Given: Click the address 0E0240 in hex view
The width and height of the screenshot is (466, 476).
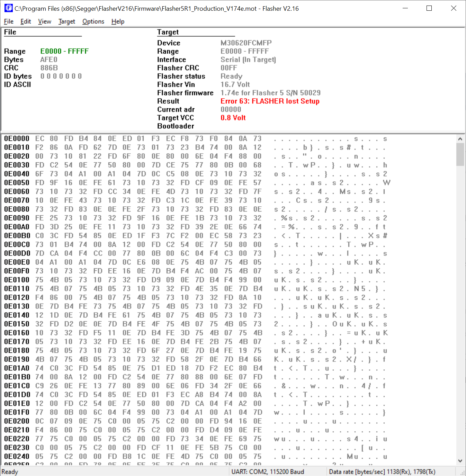Looking at the screenshot, I should coord(17,457).
